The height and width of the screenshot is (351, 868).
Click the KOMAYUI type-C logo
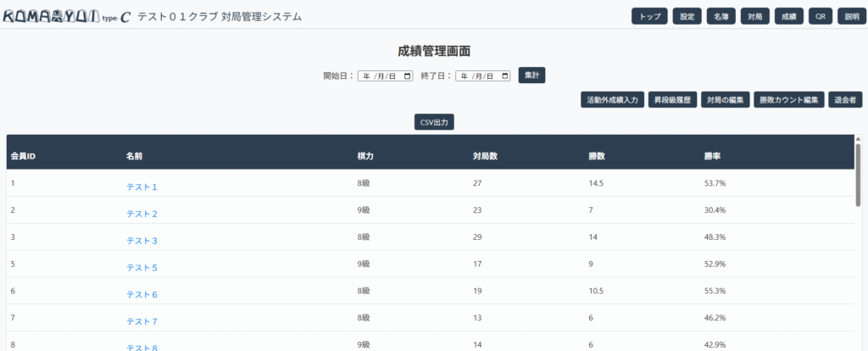(67, 16)
